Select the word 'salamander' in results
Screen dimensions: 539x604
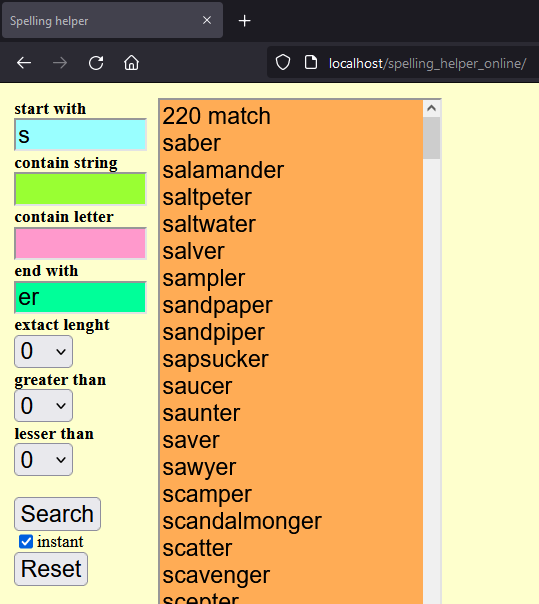tap(223, 170)
